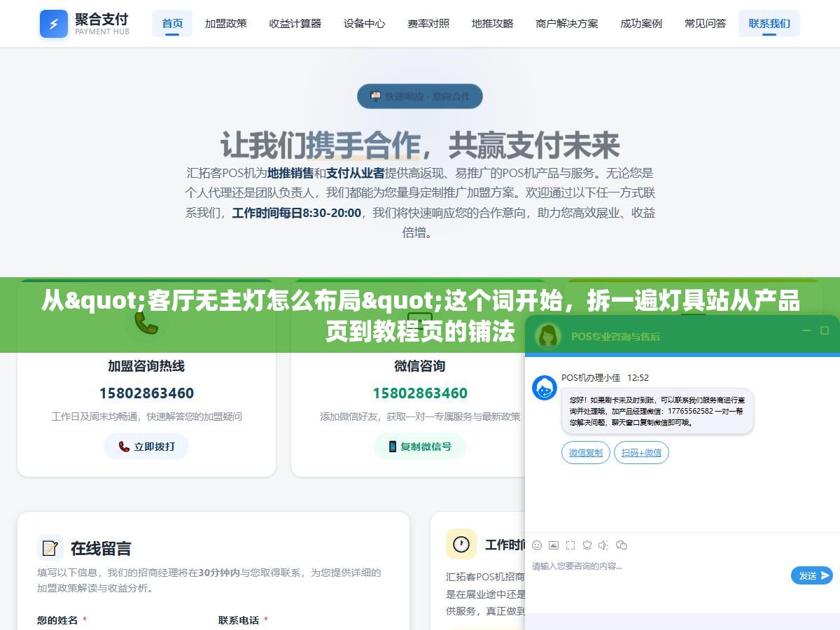Open 地推攻略 navigation item
The height and width of the screenshot is (630, 840).
[x=492, y=23]
